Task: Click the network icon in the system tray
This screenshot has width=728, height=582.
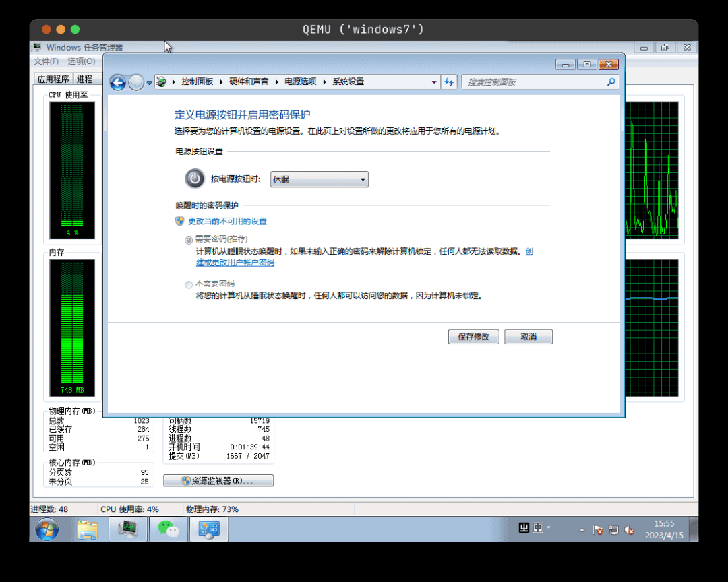Action: pyautogui.click(x=613, y=529)
